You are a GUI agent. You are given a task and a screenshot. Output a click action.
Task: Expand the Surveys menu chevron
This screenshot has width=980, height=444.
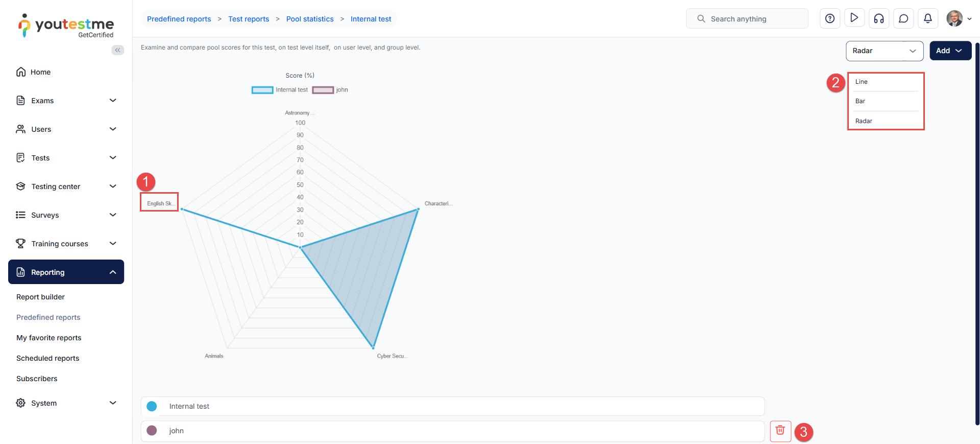point(113,215)
